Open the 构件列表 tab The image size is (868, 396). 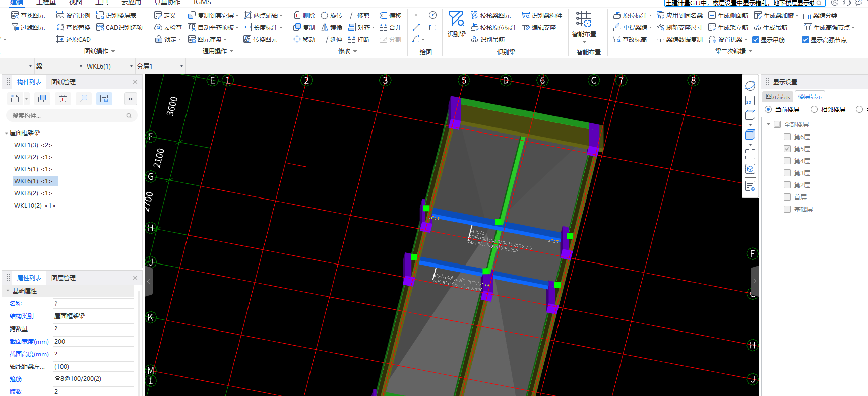[x=29, y=82]
